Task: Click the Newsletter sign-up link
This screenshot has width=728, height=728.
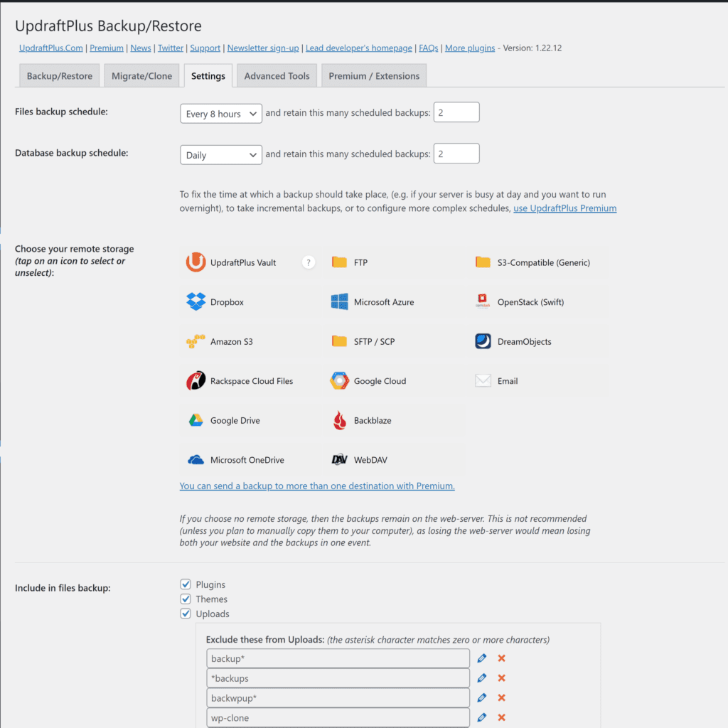Action: pos(263,48)
